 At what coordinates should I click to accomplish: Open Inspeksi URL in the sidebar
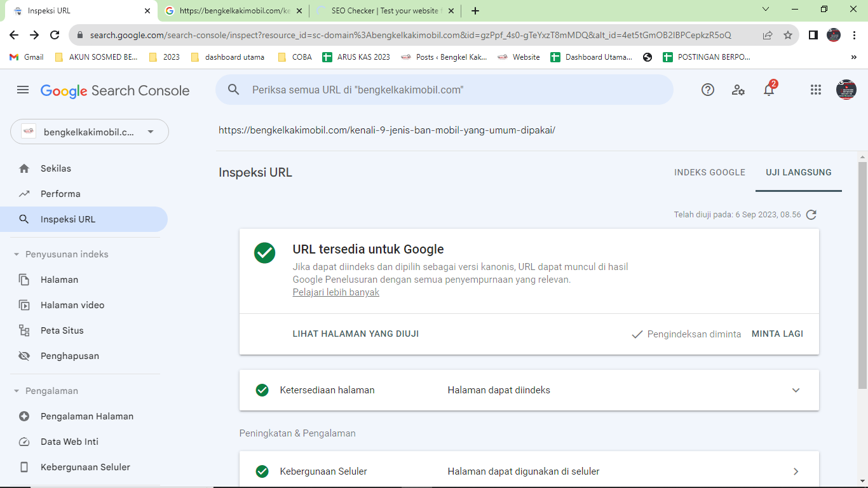coord(84,219)
